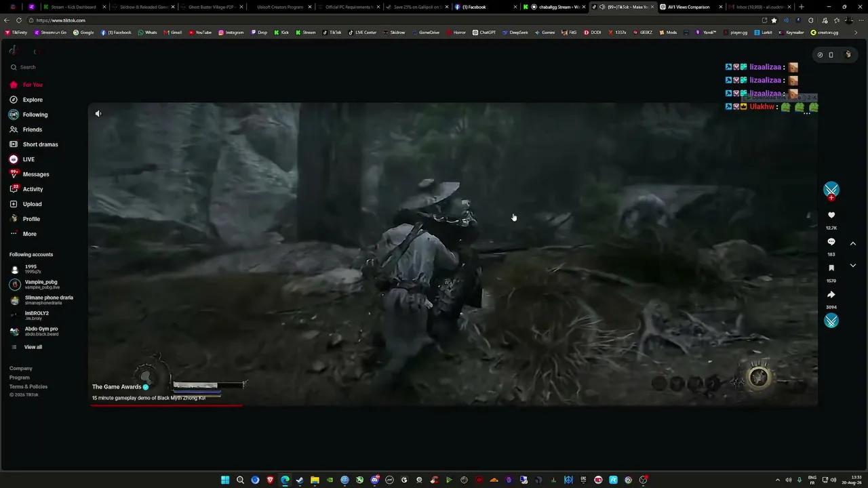
Task: Mute the tab using the TikTok tab's speaker icon
Action: click(x=602, y=7)
